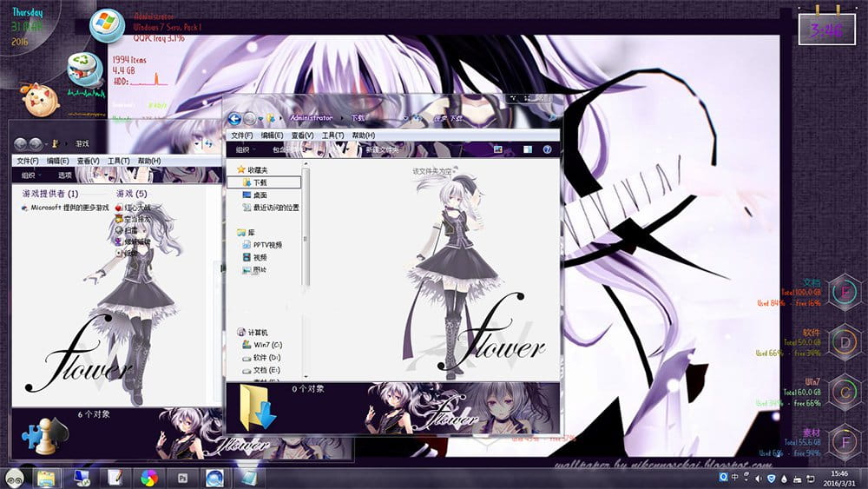Open Win7 (C:) drive

[262, 345]
